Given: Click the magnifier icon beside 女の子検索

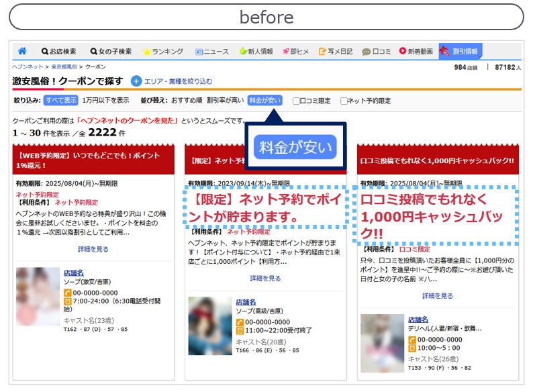Looking at the screenshot, I should [93, 51].
